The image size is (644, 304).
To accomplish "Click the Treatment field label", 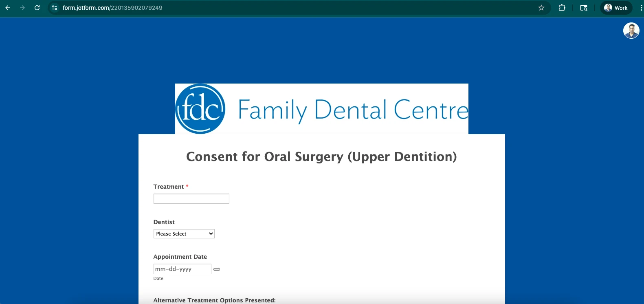I will [169, 187].
